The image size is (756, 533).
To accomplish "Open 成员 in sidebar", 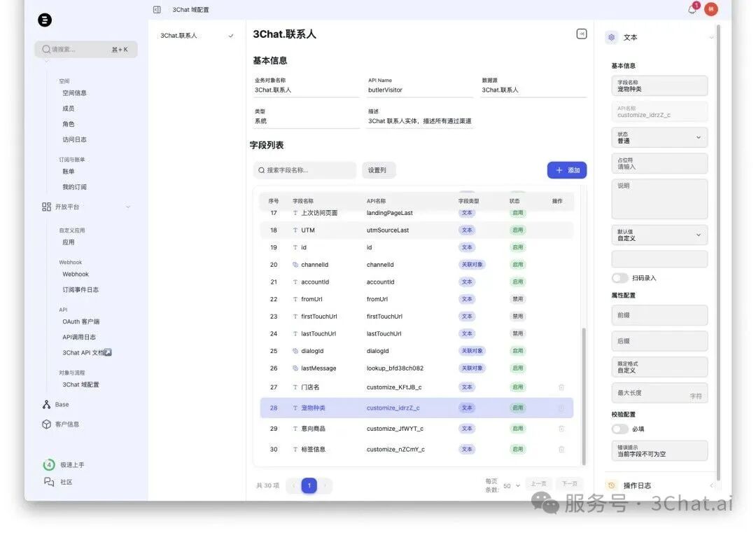I will (69, 109).
